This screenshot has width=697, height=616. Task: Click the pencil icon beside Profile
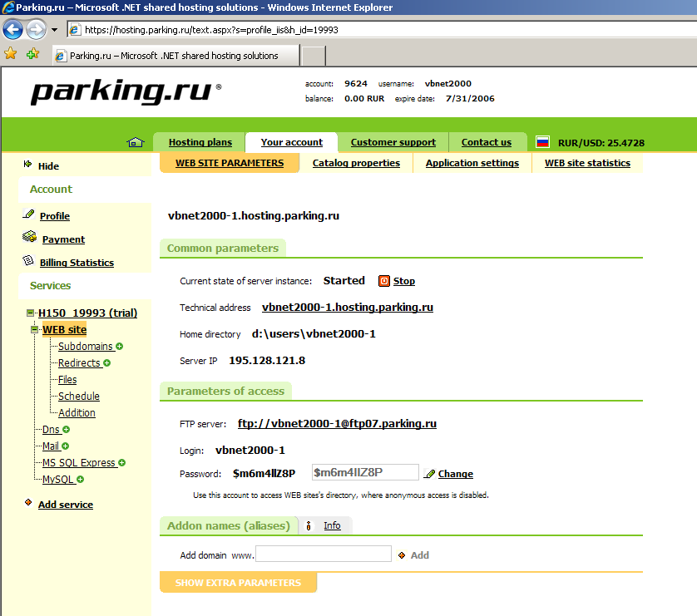click(28, 214)
